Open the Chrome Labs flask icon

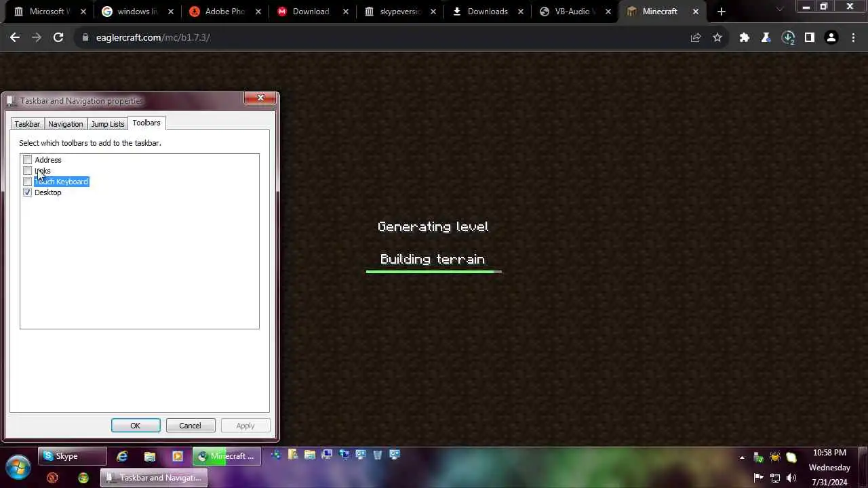pyautogui.click(x=766, y=38)
